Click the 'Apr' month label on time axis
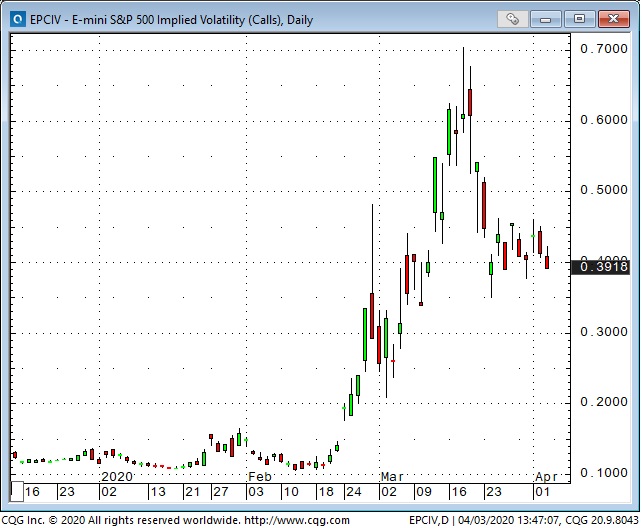The width and height of the screenshot is (642, 528). point(546,477)
